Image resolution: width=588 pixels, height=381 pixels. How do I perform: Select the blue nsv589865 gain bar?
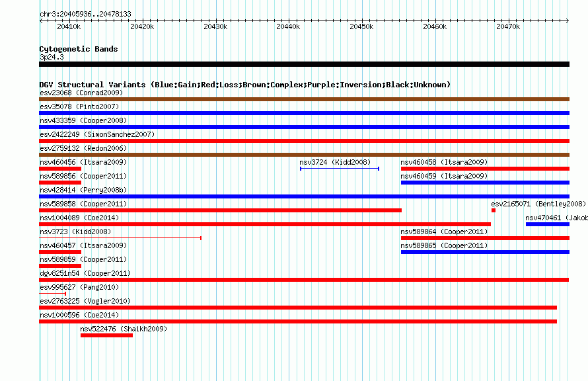tap(485, 252)
